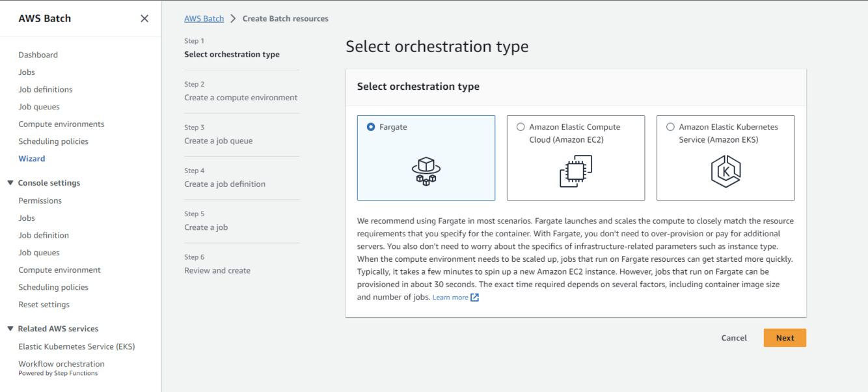868x392 pixels.
Task: Click the orange Next button
Action: (x=785, y=338)
